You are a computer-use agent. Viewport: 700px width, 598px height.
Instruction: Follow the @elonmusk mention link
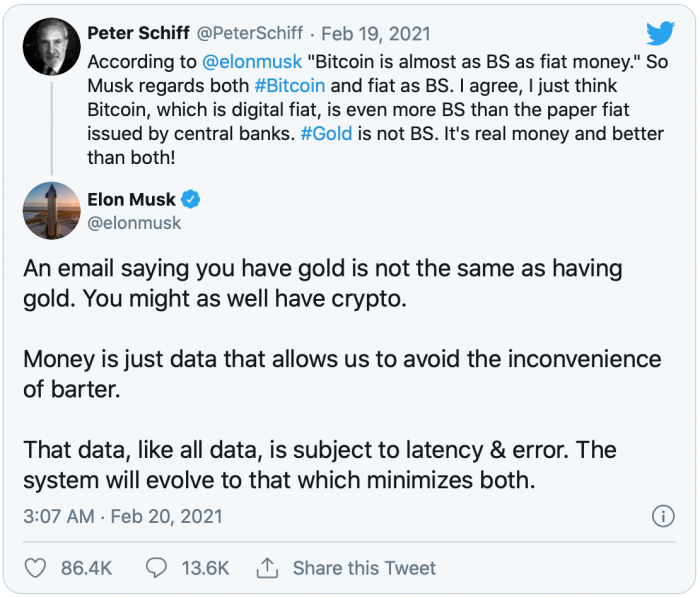click(252, 62)
